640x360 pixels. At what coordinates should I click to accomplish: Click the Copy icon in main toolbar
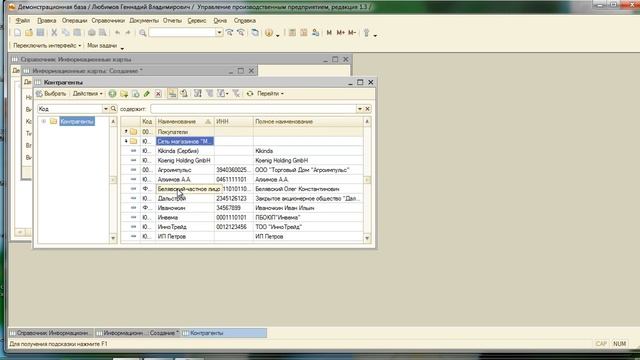[65, 33]
